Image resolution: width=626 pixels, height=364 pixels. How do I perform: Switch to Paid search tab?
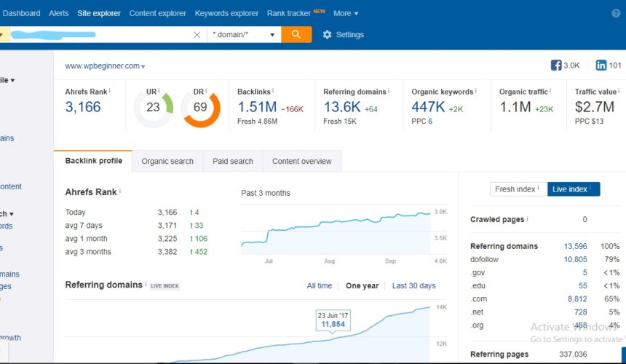pos(233,161)
